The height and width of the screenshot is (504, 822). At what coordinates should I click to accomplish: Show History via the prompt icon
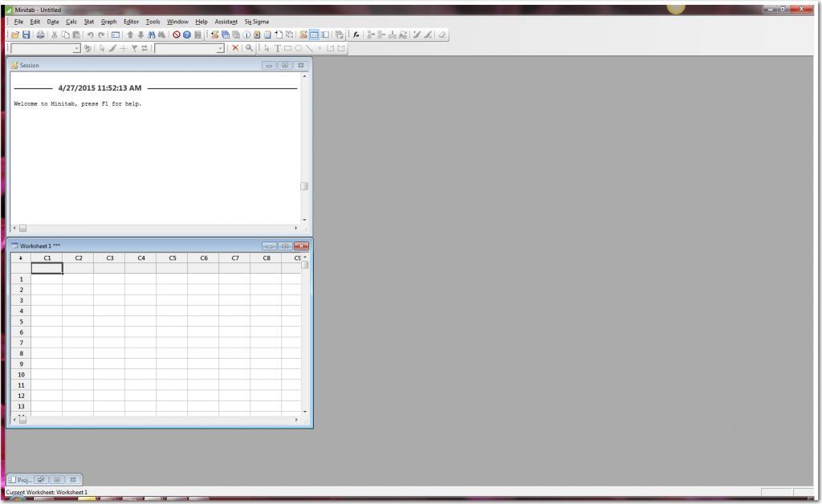click(257, 35)
